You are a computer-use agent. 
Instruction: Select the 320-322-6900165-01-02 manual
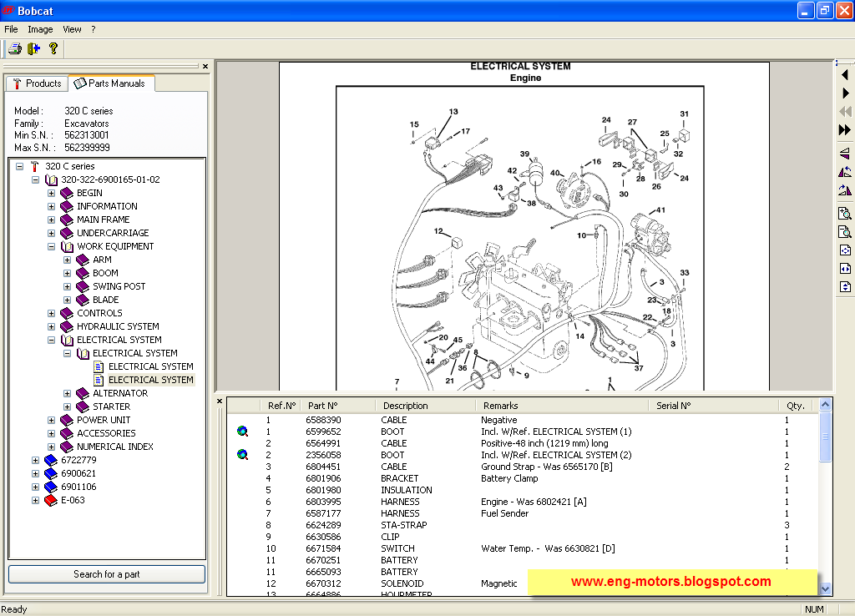coord(110,180)
